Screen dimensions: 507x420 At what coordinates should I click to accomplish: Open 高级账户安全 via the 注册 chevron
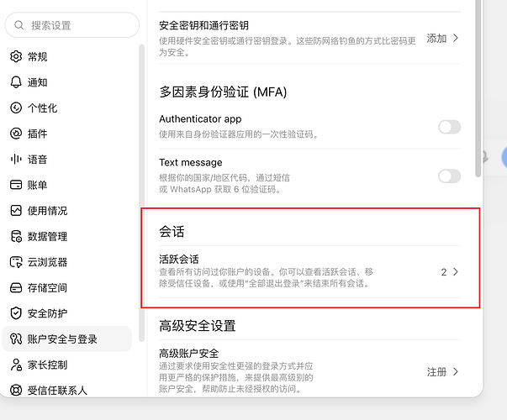pyautogui.click(x=456, y=371)
